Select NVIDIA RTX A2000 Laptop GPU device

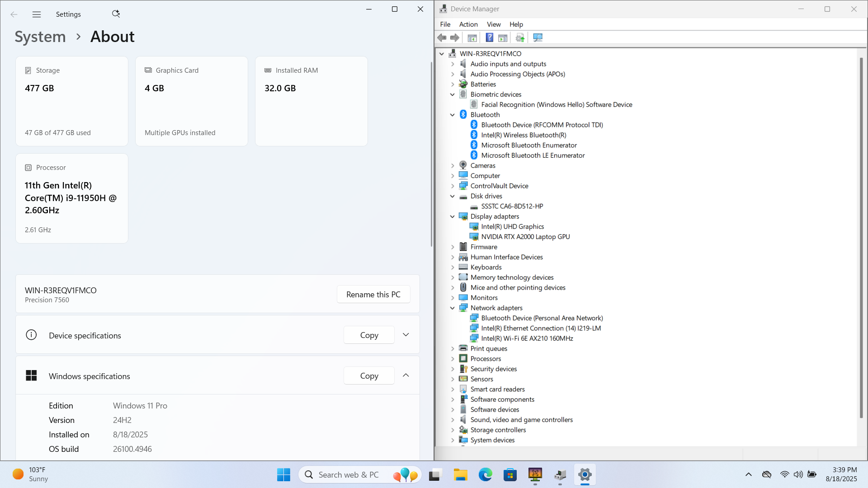(525, 237)
